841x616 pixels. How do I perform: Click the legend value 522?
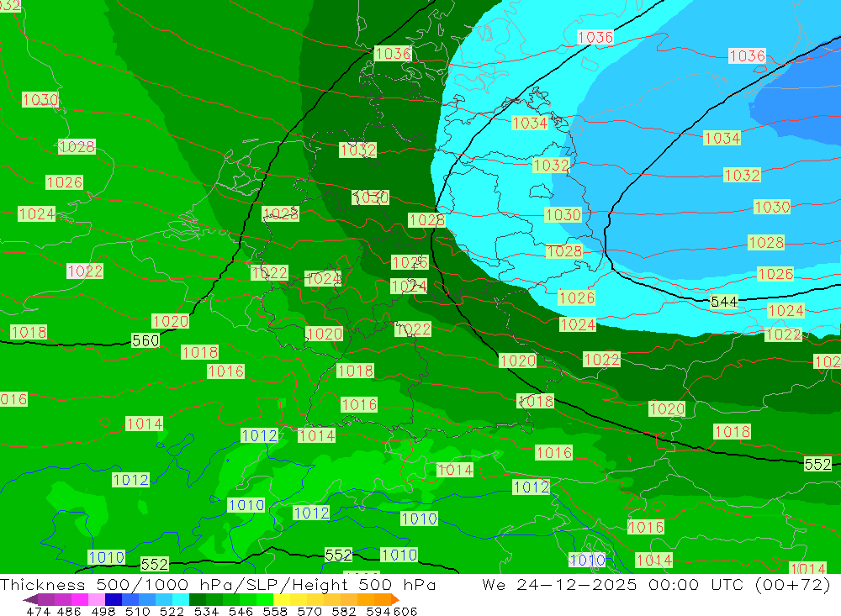[172, 611]
